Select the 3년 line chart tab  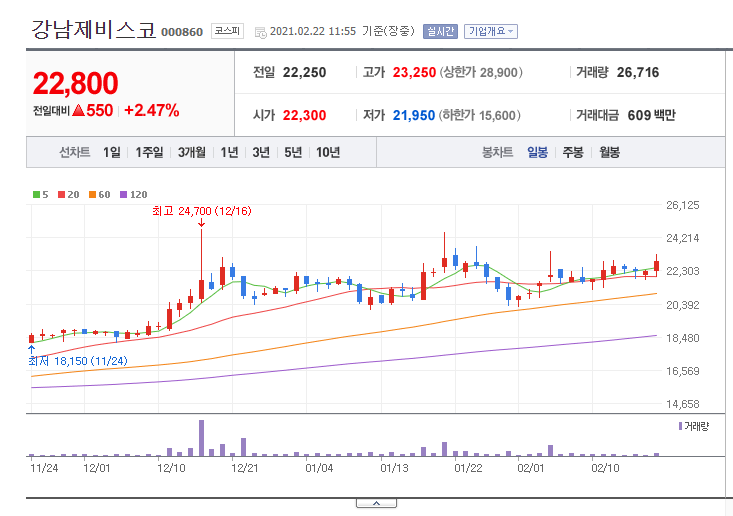coord(261,152)
